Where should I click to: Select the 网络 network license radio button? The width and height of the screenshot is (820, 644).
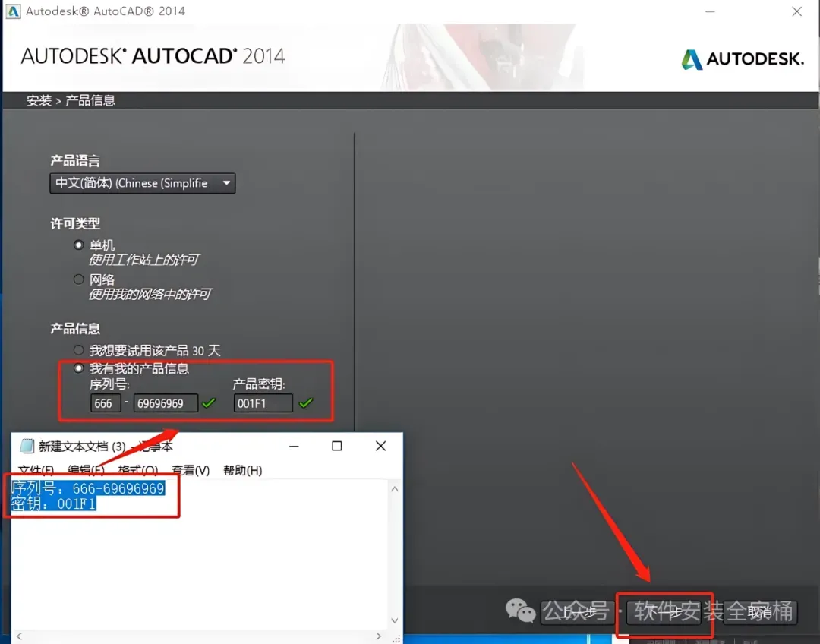coord(78,279)
